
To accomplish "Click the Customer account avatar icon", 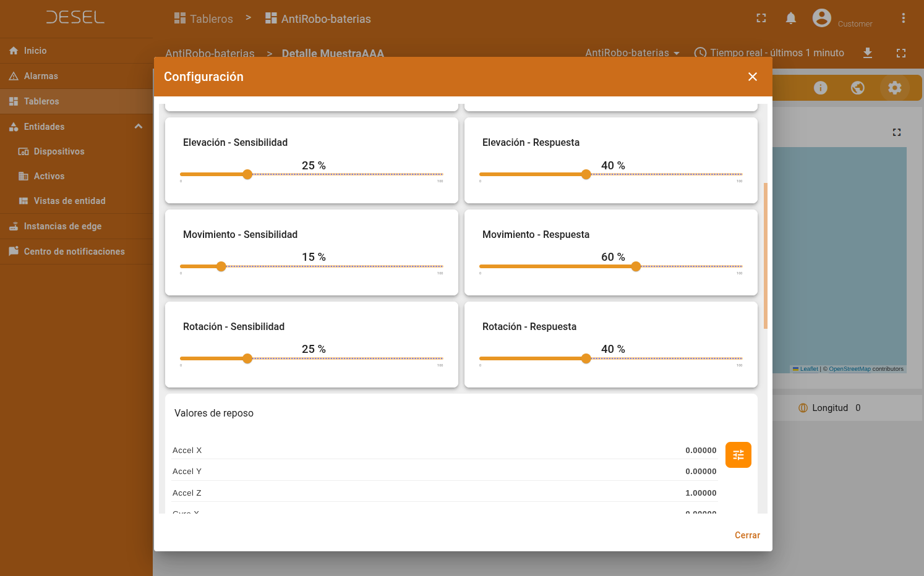I will (821, 19).
